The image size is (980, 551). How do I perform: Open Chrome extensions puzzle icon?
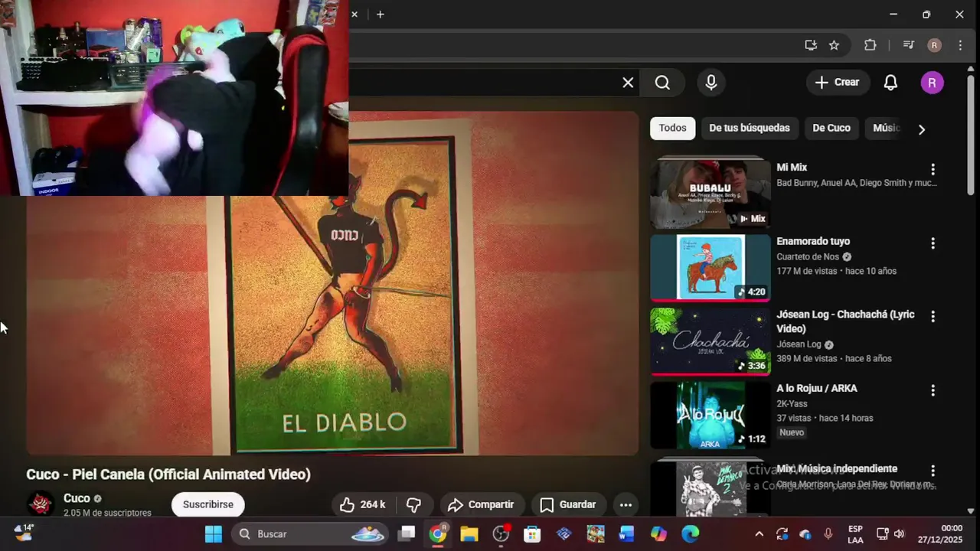click(871, 45)
